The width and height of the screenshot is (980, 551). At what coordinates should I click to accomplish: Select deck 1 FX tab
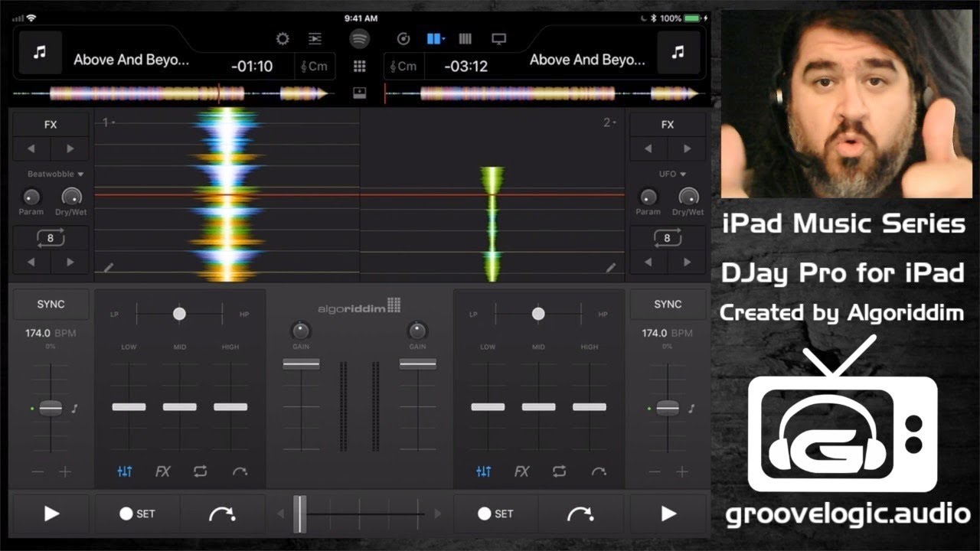tap(162, 471)
